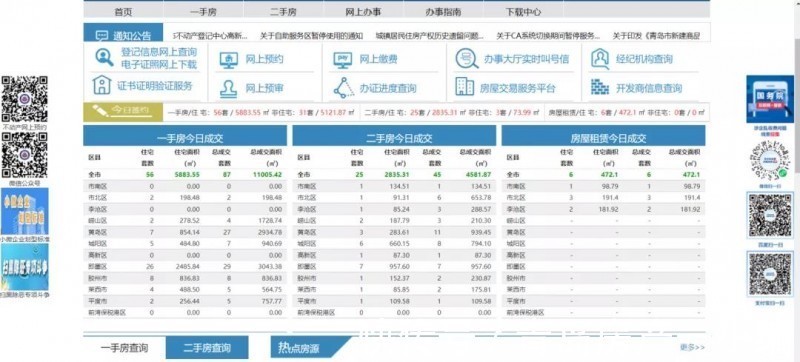Click 即墨区 row in 一手房 table

185,266
